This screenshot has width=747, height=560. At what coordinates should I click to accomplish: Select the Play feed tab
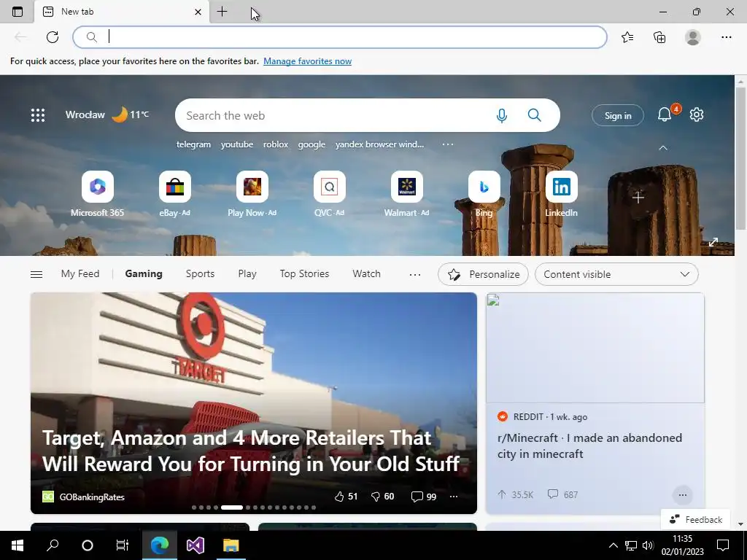click(x=247, y=274)
